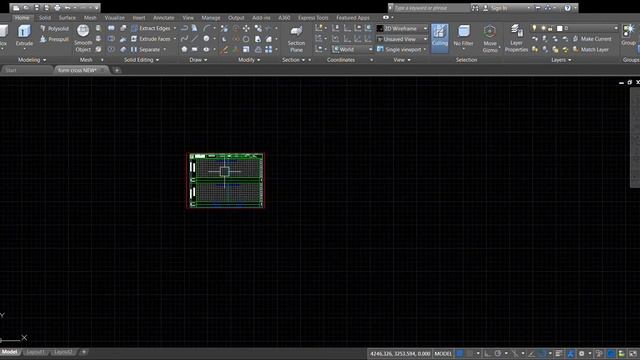This screenshot has width=640, height=360.
Task: Expand the Solid Editing panel
Action: tap(141, 60)
